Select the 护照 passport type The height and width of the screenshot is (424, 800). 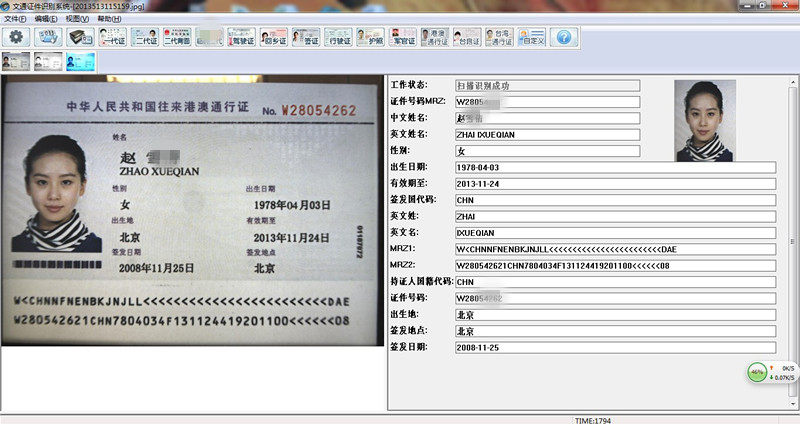[x=370, y=37]
